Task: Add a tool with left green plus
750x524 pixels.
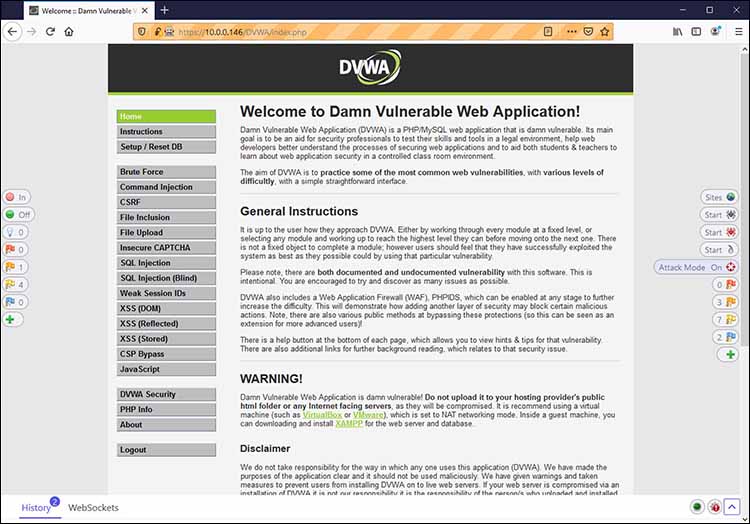Action: pyautogui.click(x=13, y=319)
